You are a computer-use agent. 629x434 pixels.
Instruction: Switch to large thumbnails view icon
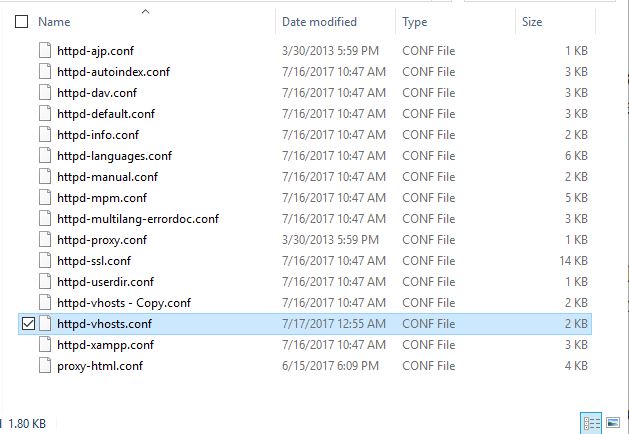point(613,423)
